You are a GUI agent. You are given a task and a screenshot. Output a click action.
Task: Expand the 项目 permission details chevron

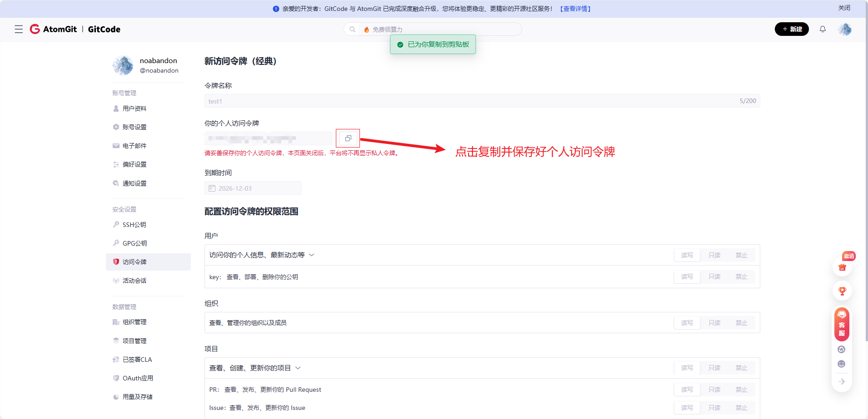298,368
